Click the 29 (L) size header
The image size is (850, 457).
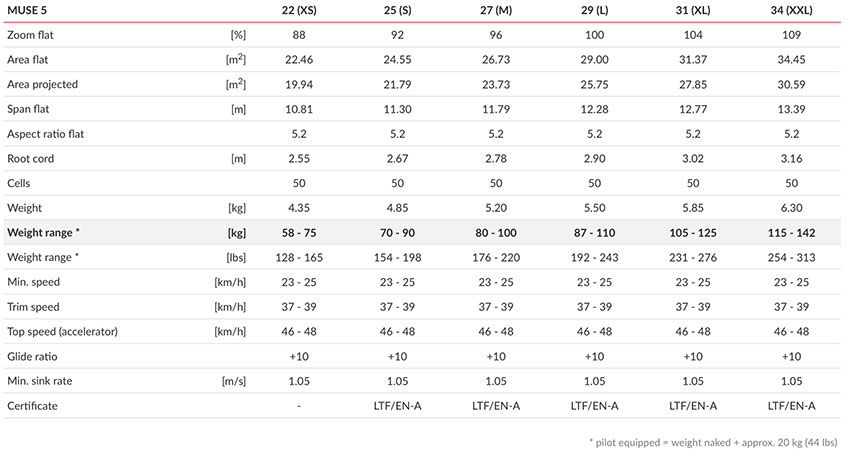pyautogui.click(x=595, y=10)
